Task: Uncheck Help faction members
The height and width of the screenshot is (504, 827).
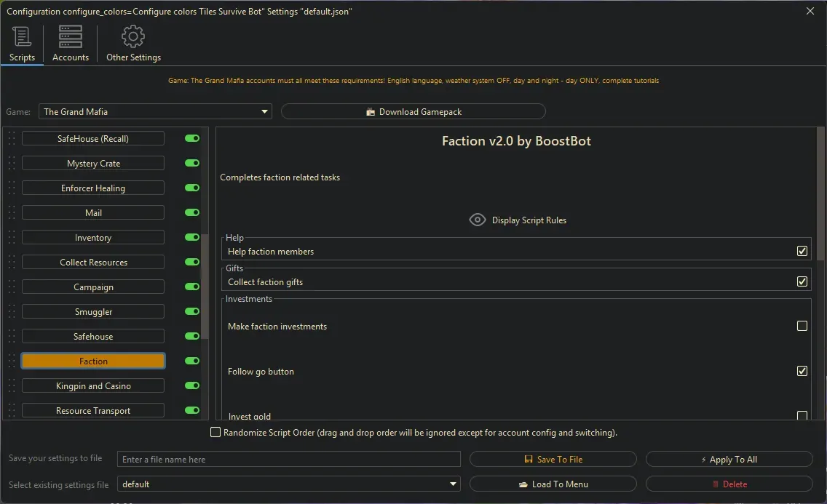Action: 802,251
